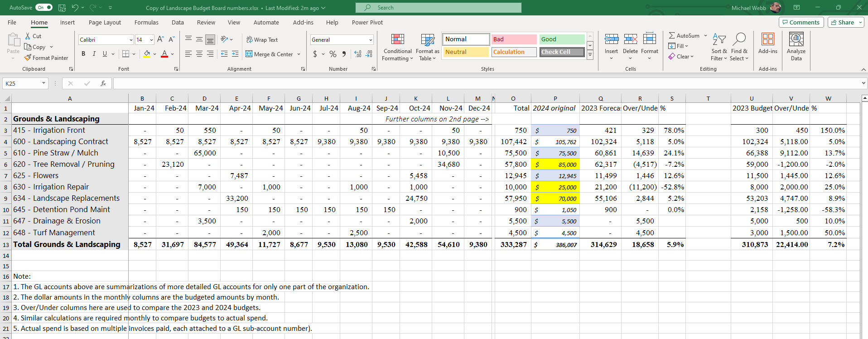Open the Insert tab

click(x=68, y=23)
